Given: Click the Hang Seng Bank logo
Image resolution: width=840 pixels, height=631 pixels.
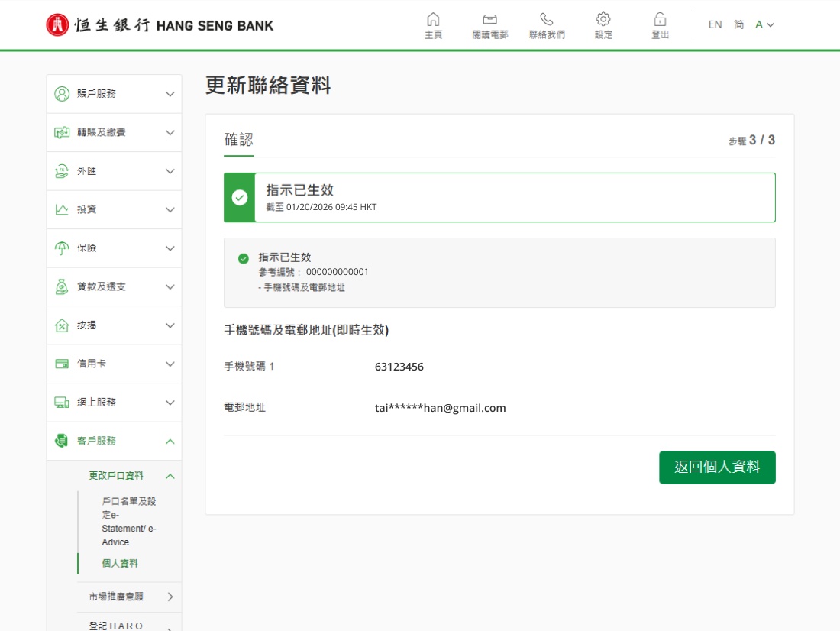Looking at the screenshot, I should [160, 25].
